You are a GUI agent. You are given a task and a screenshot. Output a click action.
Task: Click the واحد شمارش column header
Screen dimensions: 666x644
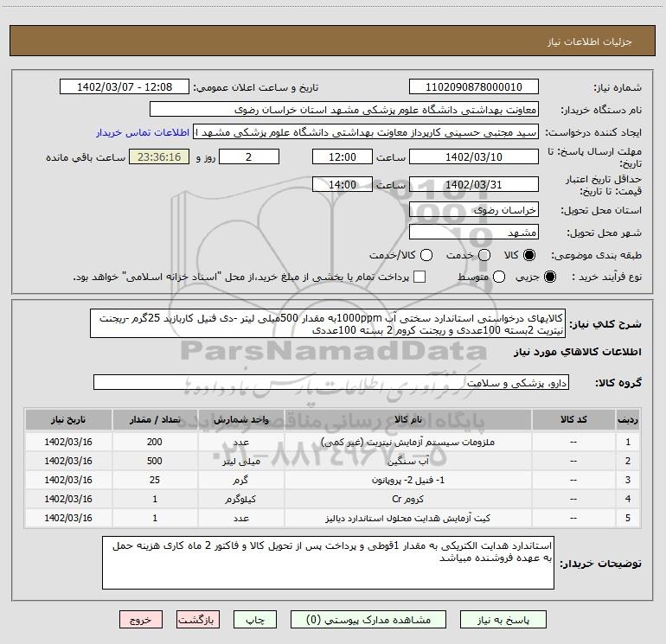coord(240,419)
